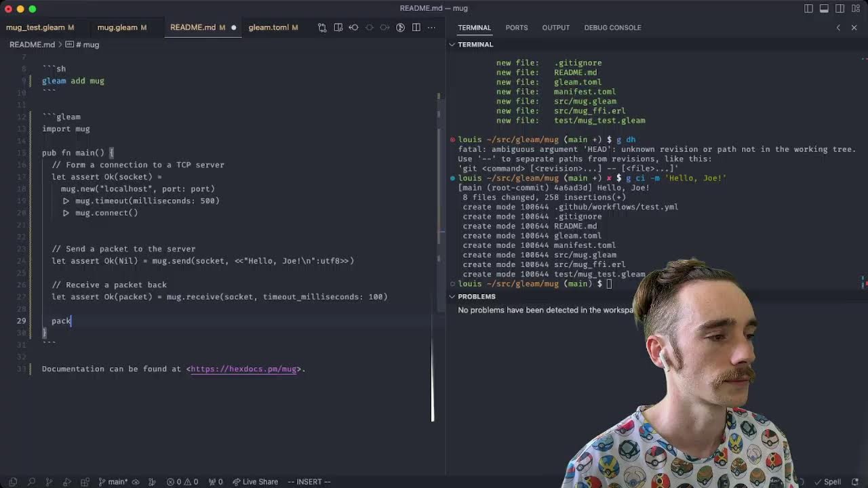Click the main* git branch indicator
Image resolution: width=868 pixels, height=488 pixels.
tap(113, 482)
